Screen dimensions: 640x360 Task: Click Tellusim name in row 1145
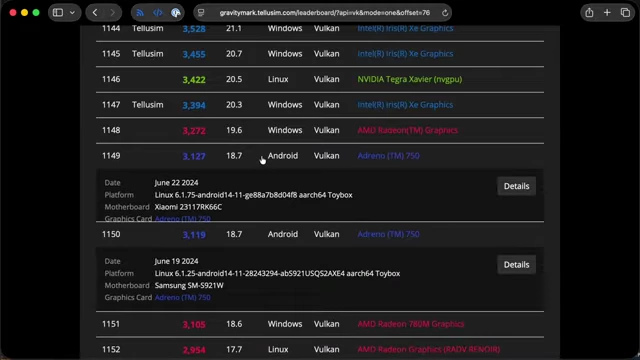point(147,54)
